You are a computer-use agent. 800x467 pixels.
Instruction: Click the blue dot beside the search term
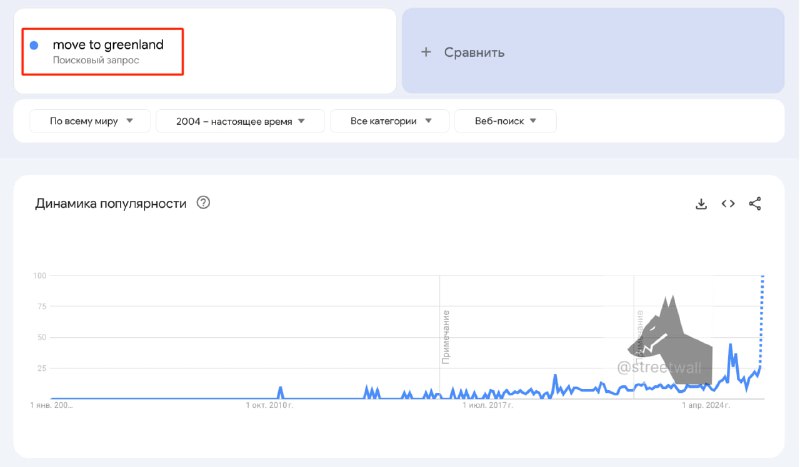pyautogui.click(x=35, y=45)
